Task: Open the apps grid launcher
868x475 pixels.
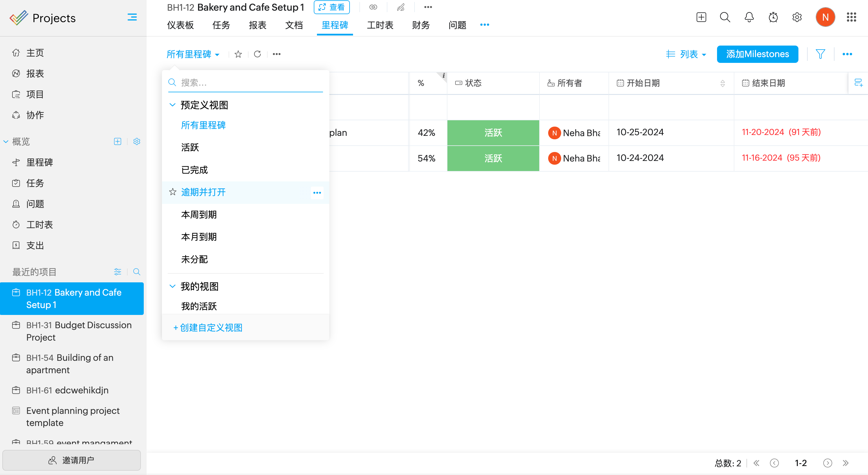Action: (x=851, y=17)
